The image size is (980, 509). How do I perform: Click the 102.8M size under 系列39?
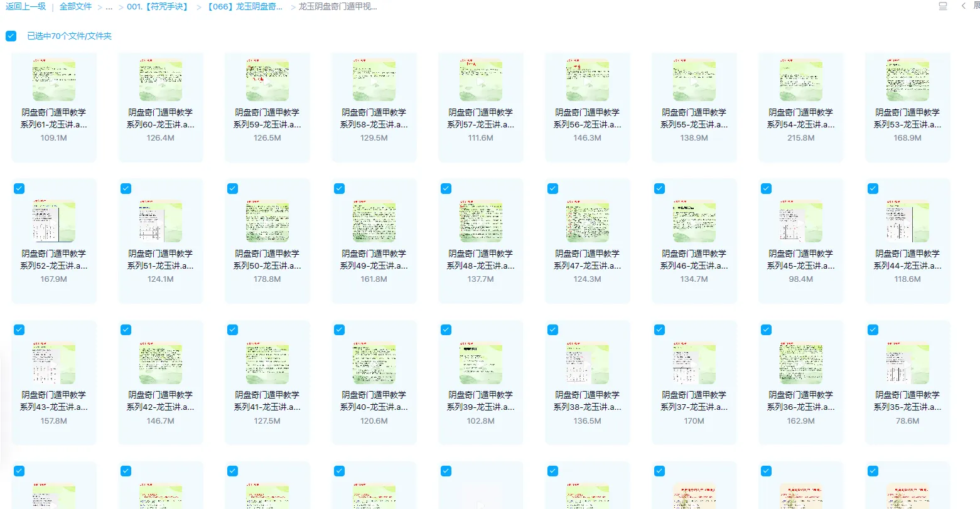[481, 421]
